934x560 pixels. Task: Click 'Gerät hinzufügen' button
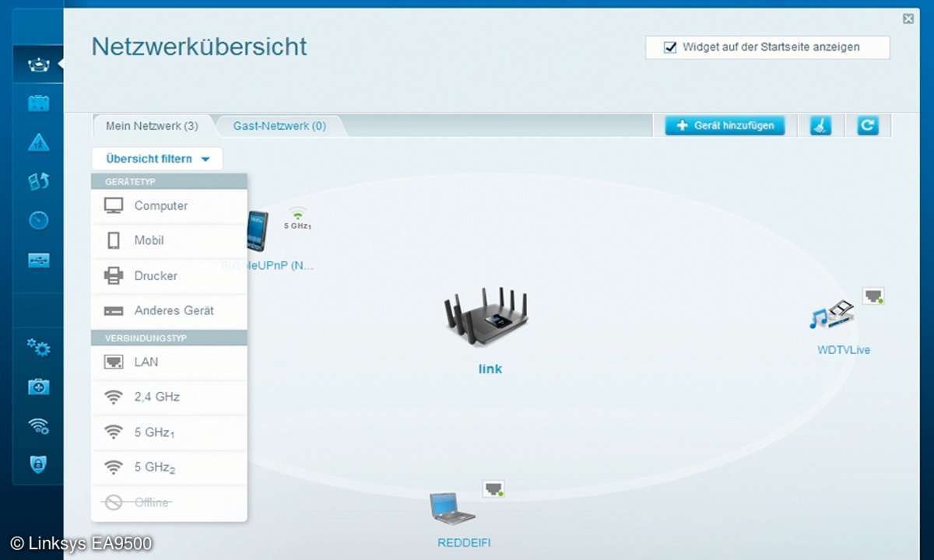tap(725, 125)
